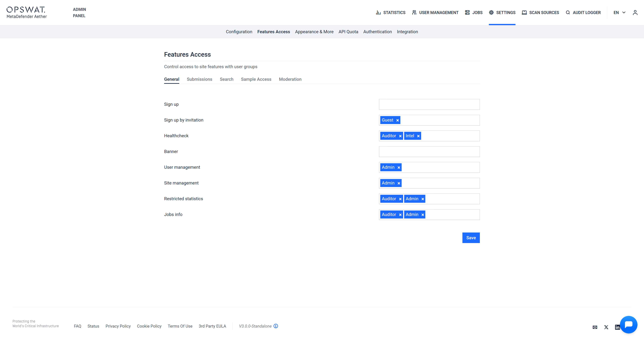Viewport: 644px width, 340px height.
Task: Open the Authentication settings tab
Action: point(377,32)
